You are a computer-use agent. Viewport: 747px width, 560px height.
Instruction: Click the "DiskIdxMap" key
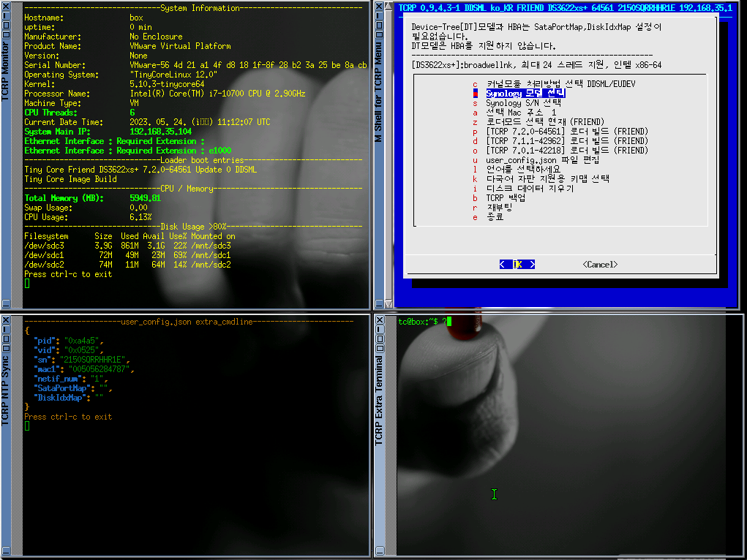pos(59,398)
